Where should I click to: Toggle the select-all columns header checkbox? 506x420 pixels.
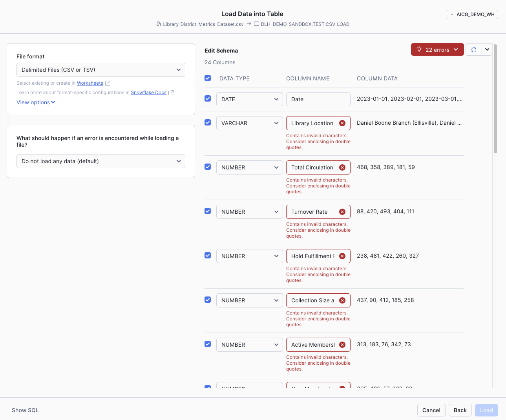point(208,78)
